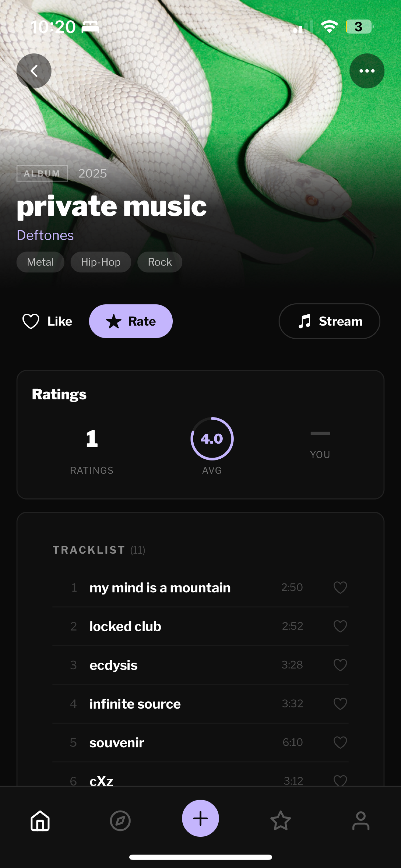This screenshot has height=868, width=401.
Task: Heart the track my mind is a mountain
Action: coord(340,587)
